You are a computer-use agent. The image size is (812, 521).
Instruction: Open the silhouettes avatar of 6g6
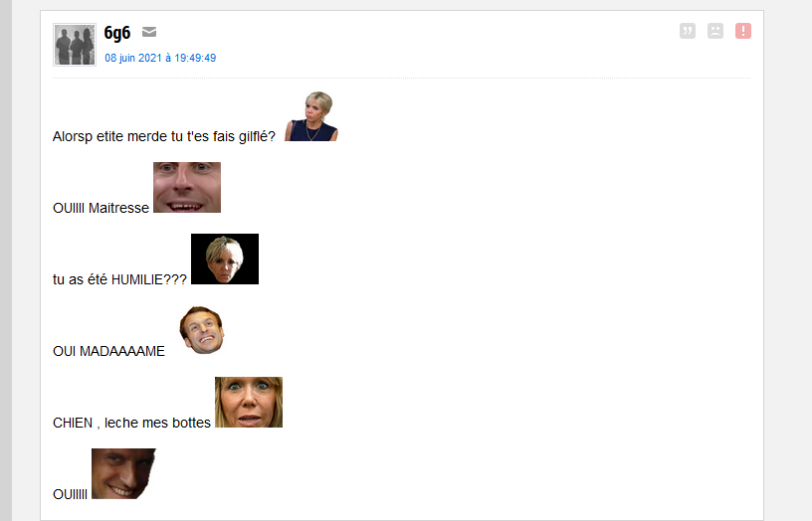coord(75,45)
